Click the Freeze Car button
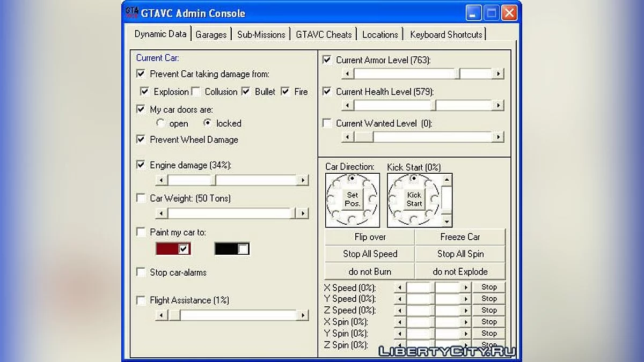Image resolution: width=644 pixels, height=362 pixels. [460, 237]
